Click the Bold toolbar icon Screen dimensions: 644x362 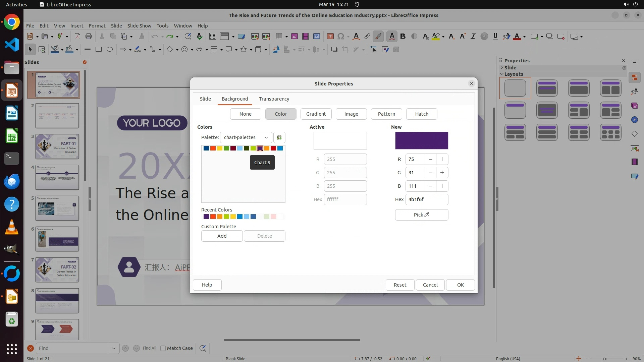[x=403, y=37]
